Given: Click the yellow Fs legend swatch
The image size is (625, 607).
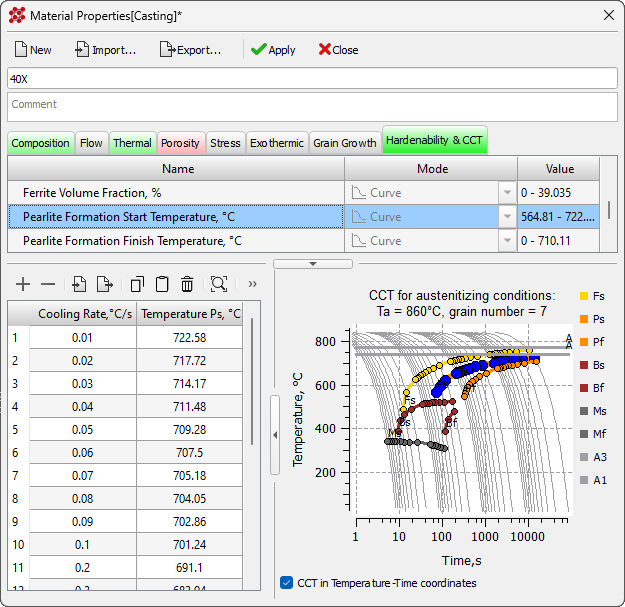Looking at the screenshot, I should [584, 296].
